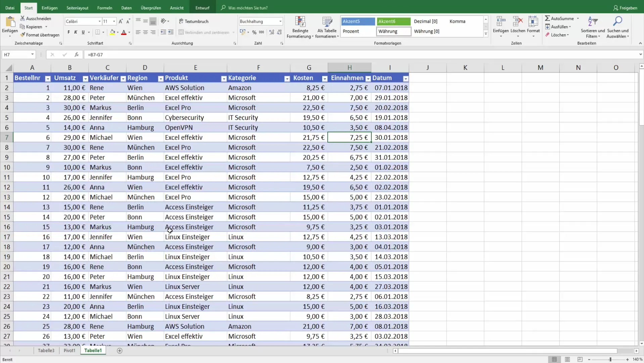This screenshot has height=363, width=644.
Task: Open Buchhaltung number format dropdown
Action: 280,21
